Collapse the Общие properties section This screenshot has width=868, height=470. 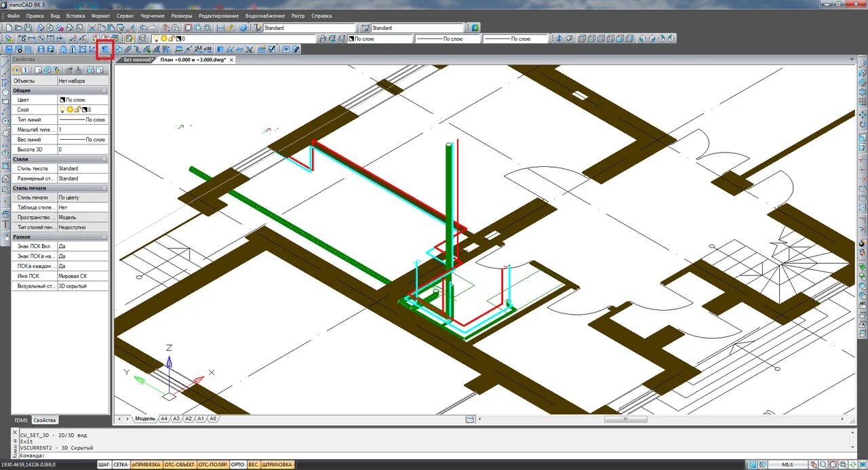(104, 90)
